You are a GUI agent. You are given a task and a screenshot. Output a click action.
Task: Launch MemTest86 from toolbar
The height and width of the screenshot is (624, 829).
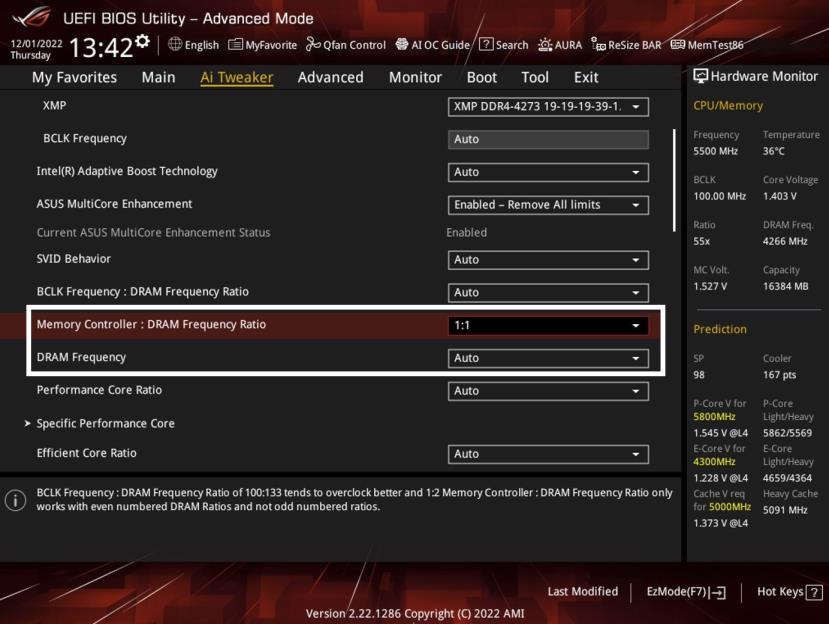click(x=706, y=45)
